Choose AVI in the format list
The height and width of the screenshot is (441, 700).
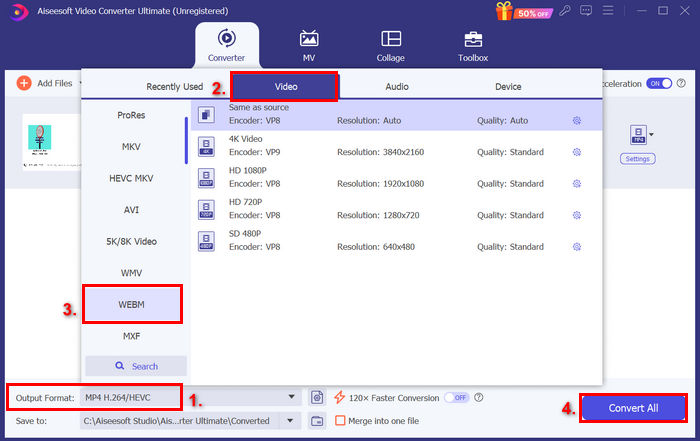coord(131,210)
